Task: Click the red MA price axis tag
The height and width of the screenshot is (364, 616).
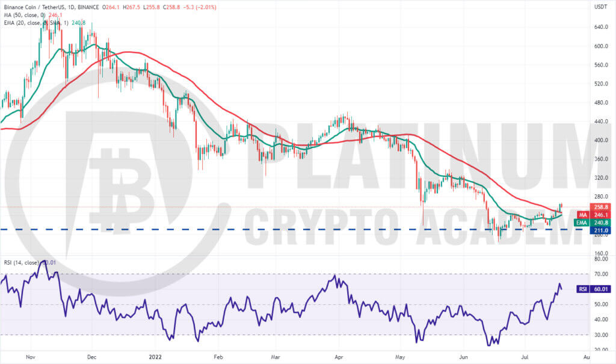Action: click(x=582, y=215)
